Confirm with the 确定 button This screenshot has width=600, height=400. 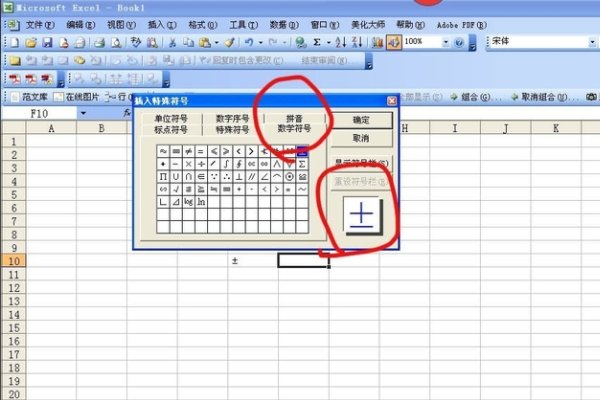[362, 120]
